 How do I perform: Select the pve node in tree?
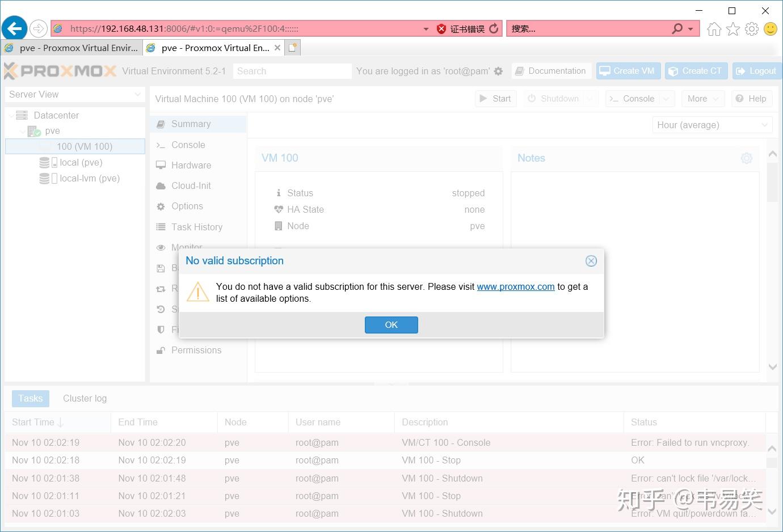click(x=52, y=131)
